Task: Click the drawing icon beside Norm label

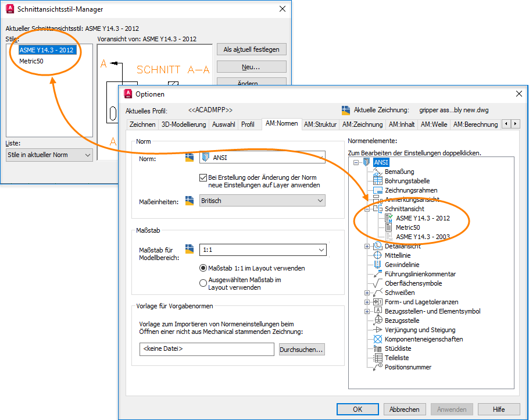Action: (190, 158)
